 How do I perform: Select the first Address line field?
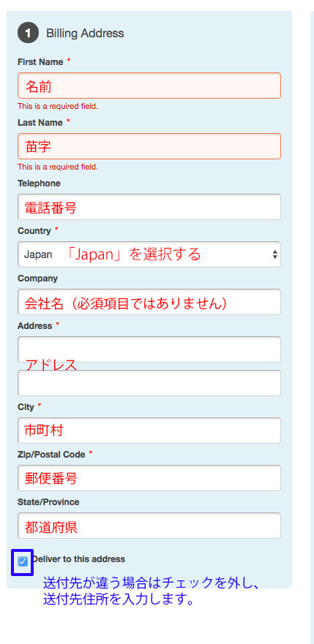click(x=149, y=349)
